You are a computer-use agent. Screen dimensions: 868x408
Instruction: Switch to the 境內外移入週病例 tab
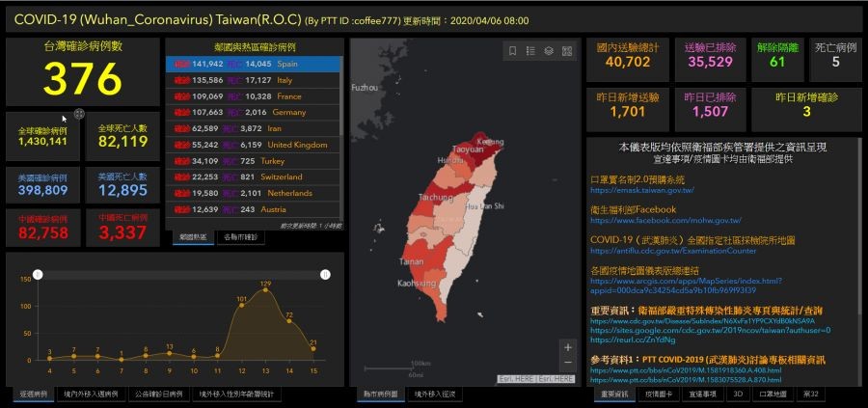pyautogui.click(x=91, y=394)
